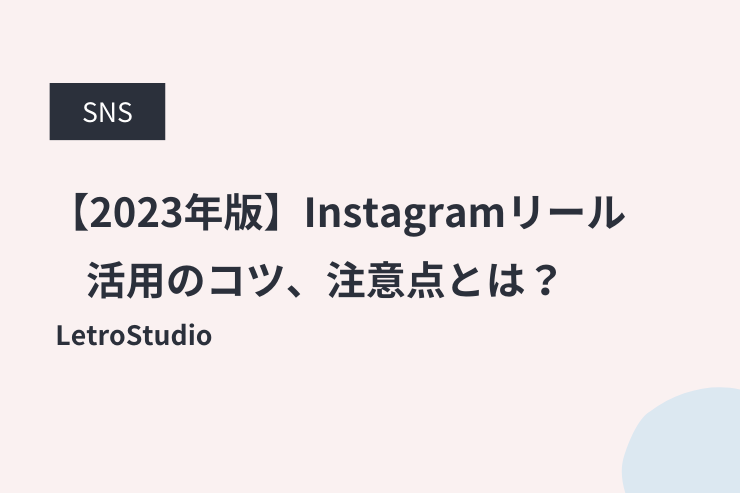Click the SNS category badge
Image resolution: width=740 pixels, height=493 pixels.
pyautogui.click(x=107, y=111)
